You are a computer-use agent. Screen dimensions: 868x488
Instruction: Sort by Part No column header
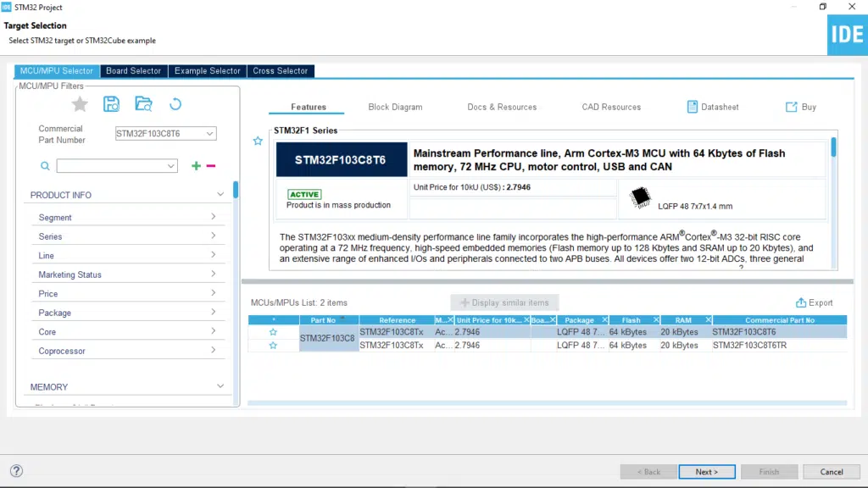pos(329,319)
